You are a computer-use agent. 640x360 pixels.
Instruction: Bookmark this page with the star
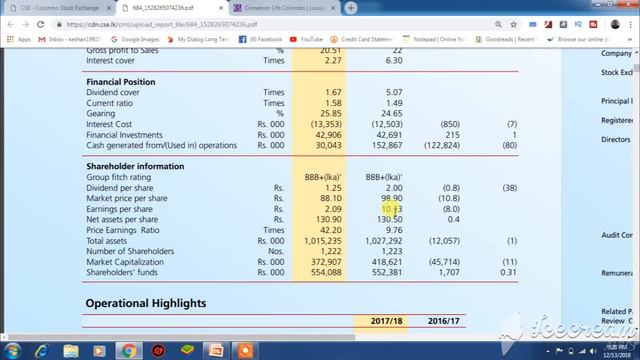point(513,24)
